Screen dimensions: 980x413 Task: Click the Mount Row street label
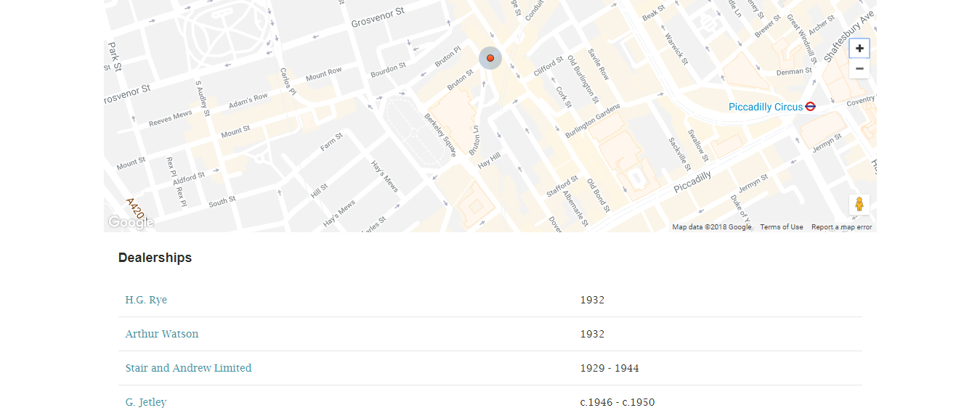coord(323,74)
